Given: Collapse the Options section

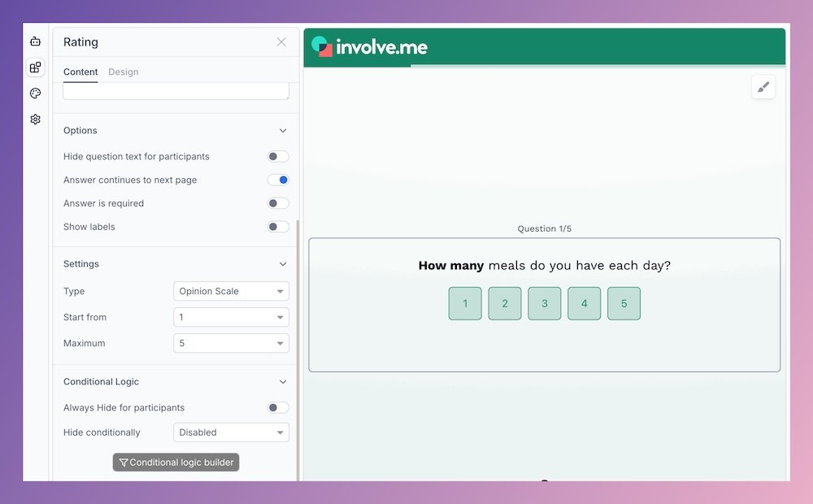Looking at the screenshot, I should coord(283,130).
